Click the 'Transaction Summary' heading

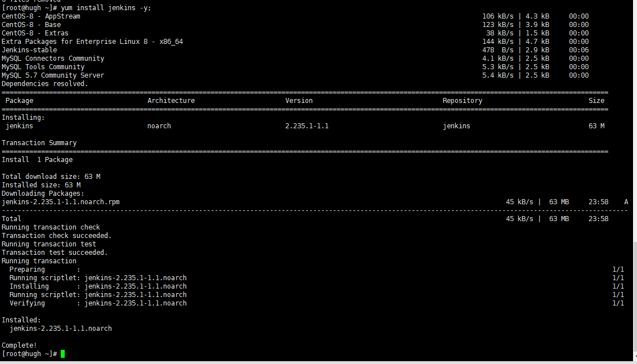pos(39,143)
